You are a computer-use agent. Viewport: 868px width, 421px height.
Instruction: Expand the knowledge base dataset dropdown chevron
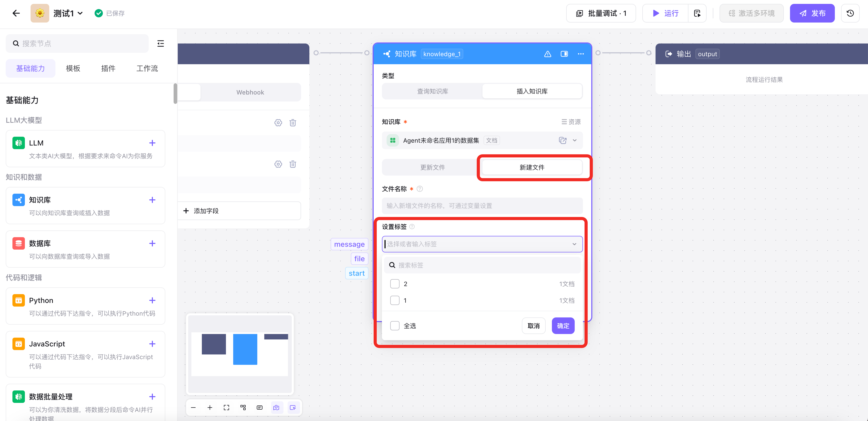coord(575,140)
